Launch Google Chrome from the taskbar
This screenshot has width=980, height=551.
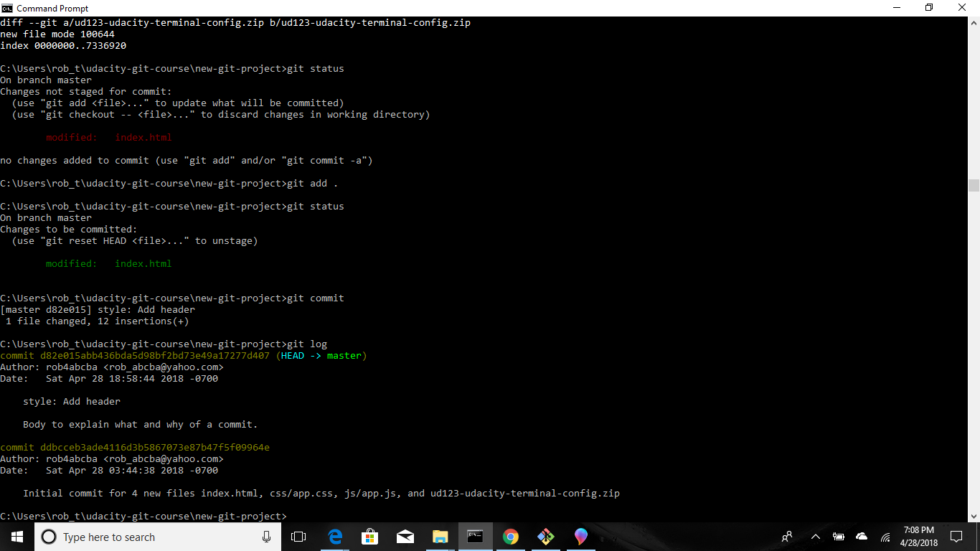(x=510, y=536)
